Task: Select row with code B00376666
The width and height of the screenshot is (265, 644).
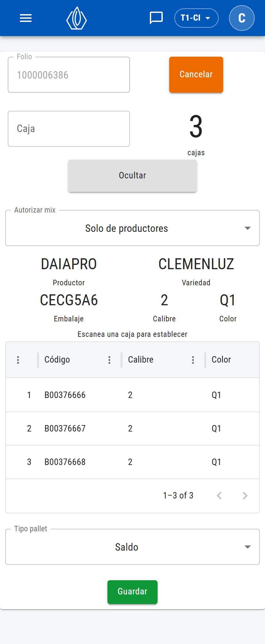Action: click(132, 395)
